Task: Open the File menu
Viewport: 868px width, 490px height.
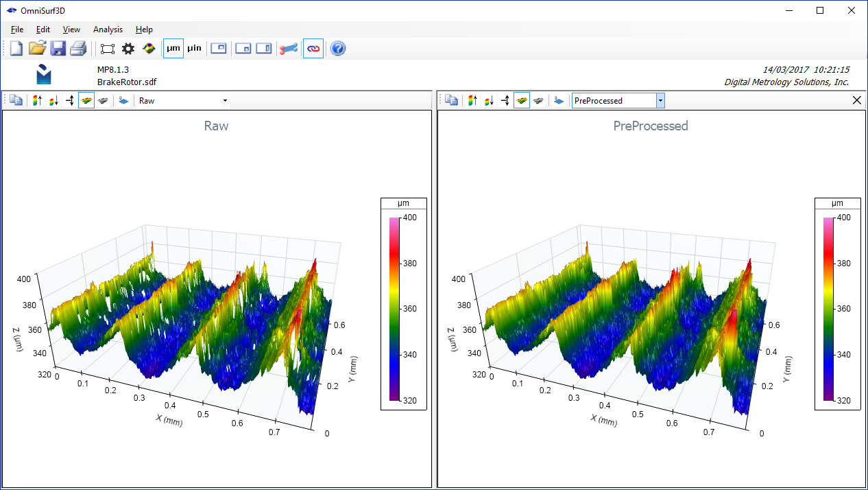Action: click(x=16, y=30)
